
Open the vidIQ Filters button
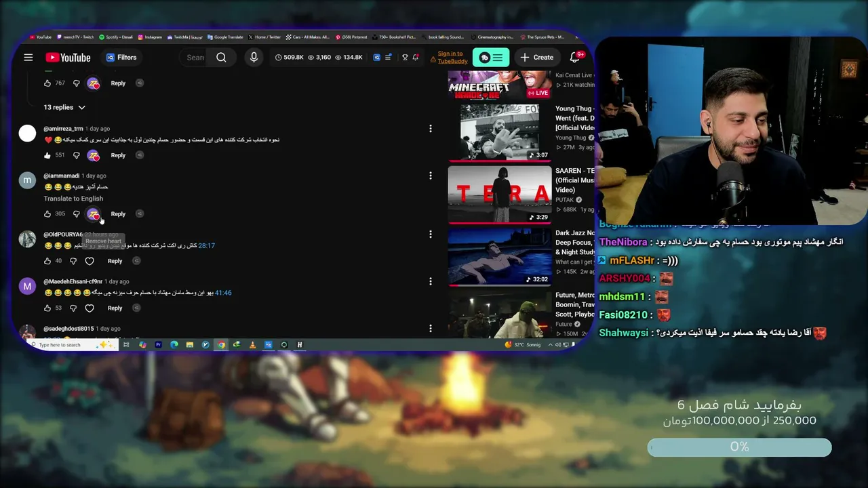(121, 58)
